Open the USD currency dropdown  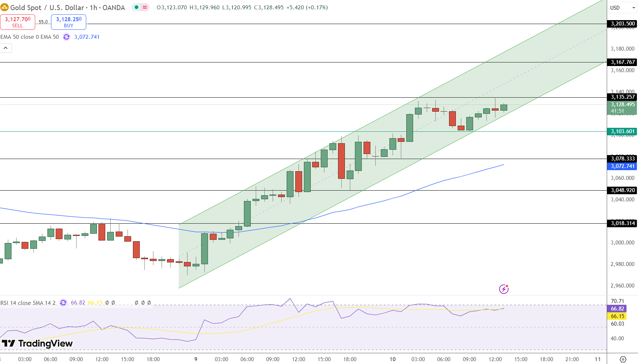pyautogui.click(x=622, y=8)
